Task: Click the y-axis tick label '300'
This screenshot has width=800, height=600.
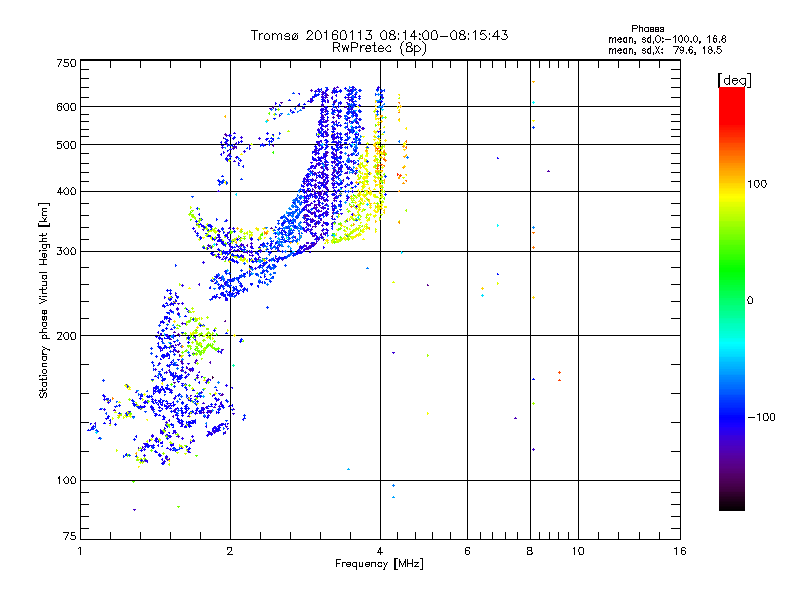Action: point(67,252)
